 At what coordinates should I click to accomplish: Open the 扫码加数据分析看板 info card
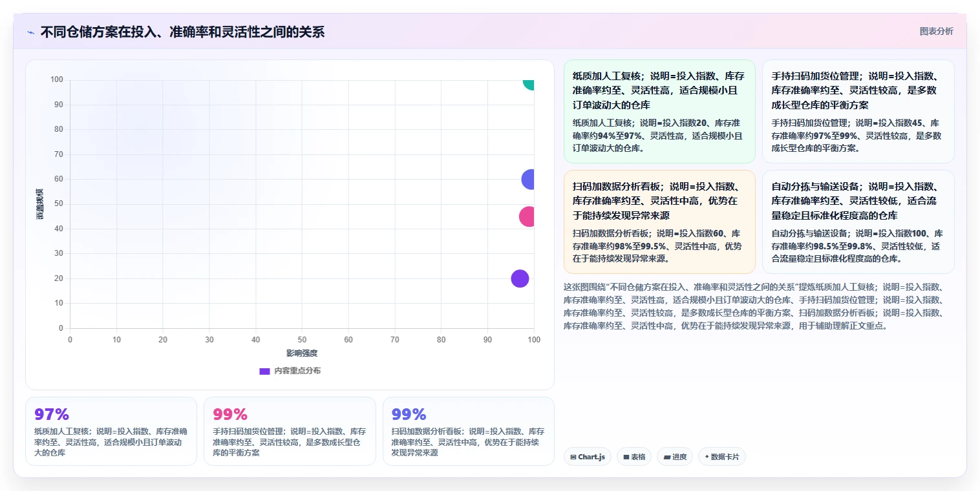pyautogui.click(x=659, y=222)
